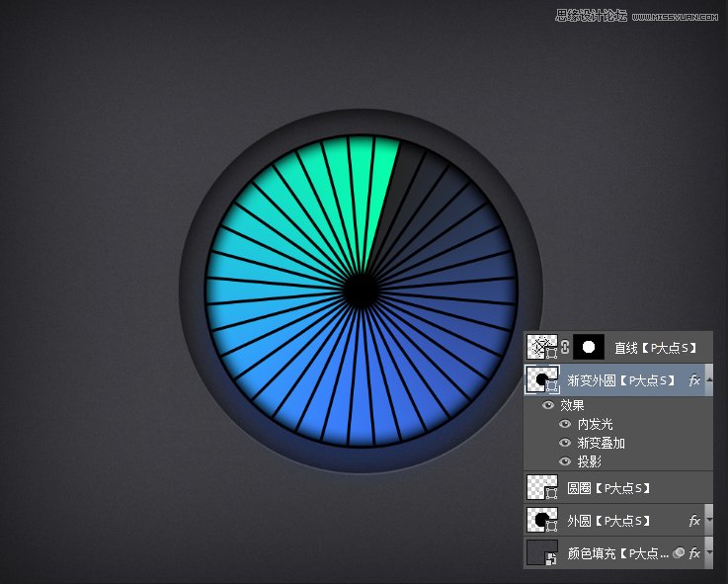
Task: Collapse the effects list of 渐变外圆 layer
Action: pos(708,380)
